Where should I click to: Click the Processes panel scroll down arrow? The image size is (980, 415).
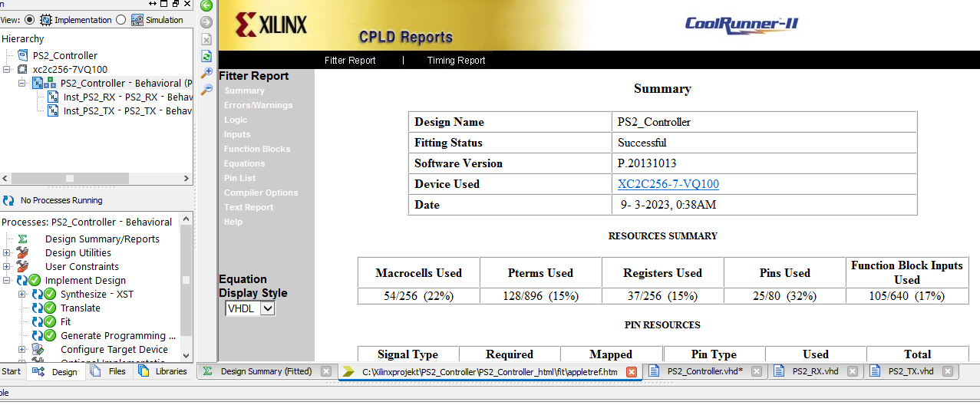pos(186,355)
